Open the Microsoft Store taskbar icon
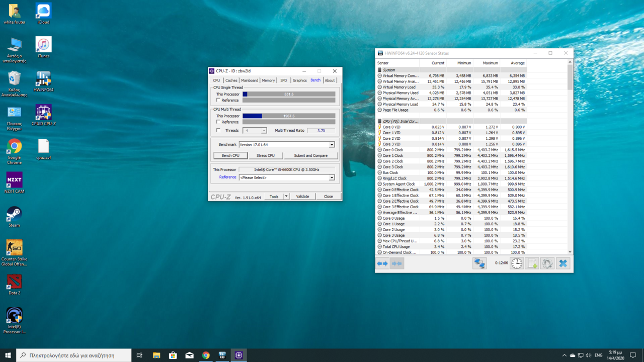The image size is (644, 362). point(173,355)
